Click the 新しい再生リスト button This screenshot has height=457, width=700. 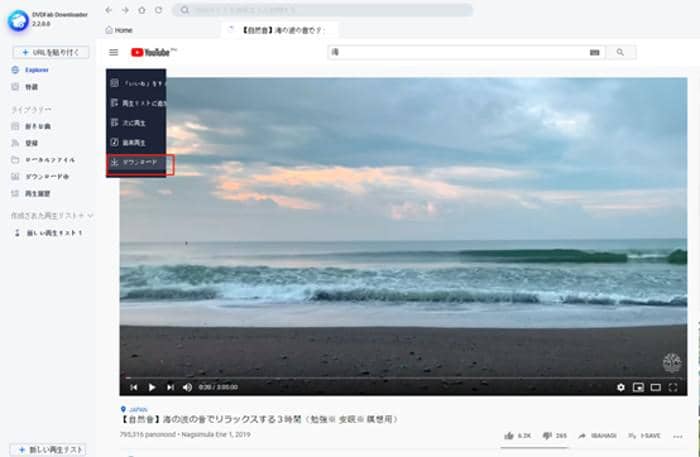pos(48,449)
